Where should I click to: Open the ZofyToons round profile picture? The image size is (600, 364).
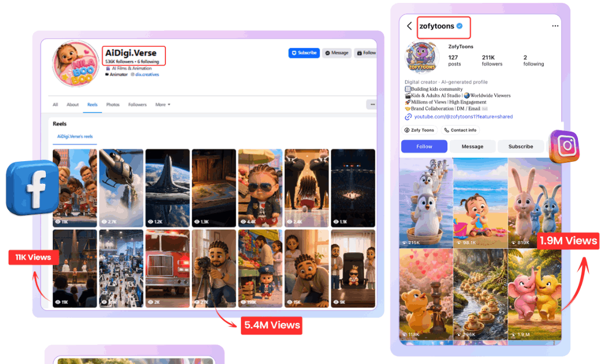[422, 57]
